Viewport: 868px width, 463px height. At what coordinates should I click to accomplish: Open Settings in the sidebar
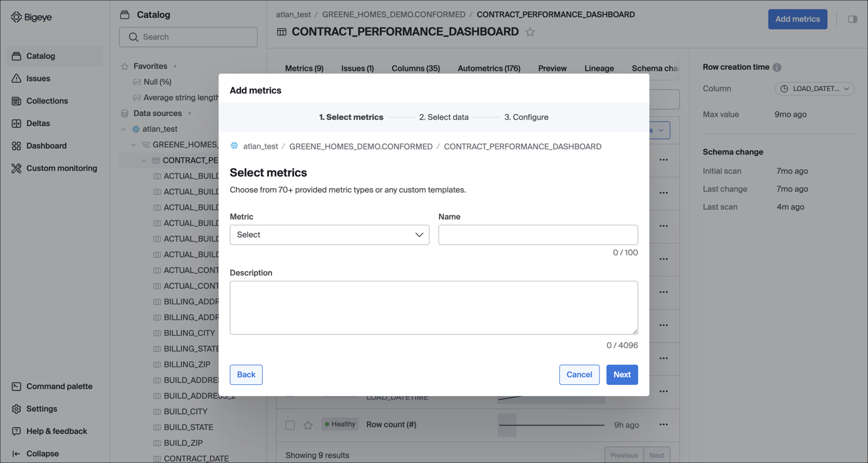[x=55, y=408]
